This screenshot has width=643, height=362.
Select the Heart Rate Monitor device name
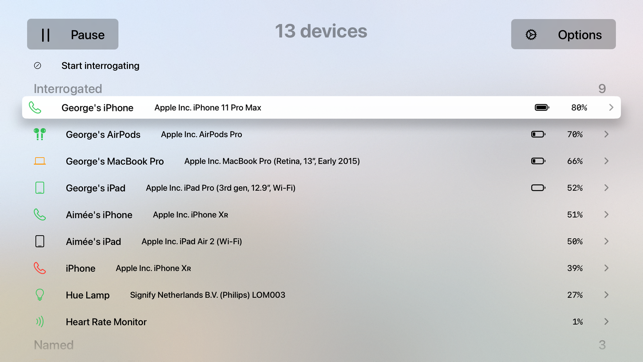click(106, 322)
